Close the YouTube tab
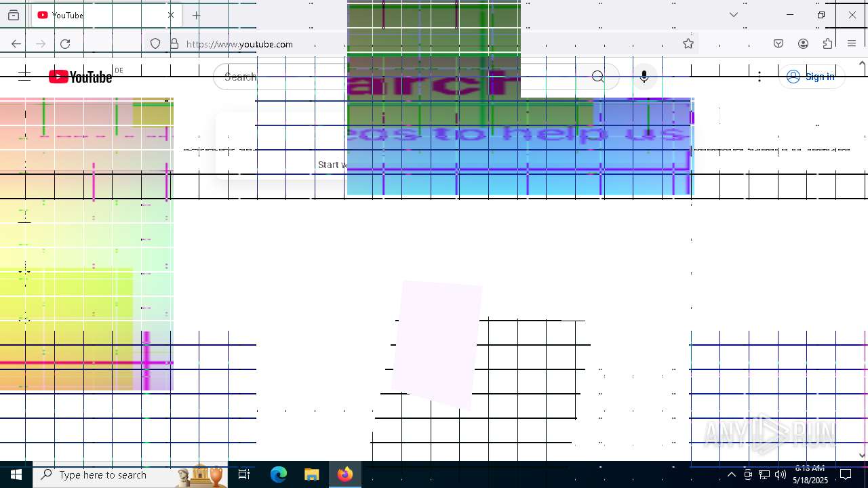The height and width of the screenshot is (488, 868). (x=171, y=15)
